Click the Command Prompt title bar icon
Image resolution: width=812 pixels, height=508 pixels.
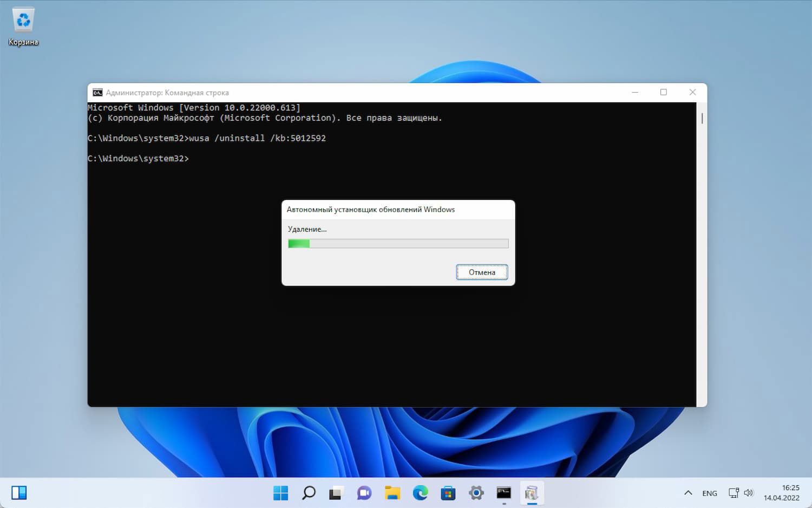[x=97, y=93]
